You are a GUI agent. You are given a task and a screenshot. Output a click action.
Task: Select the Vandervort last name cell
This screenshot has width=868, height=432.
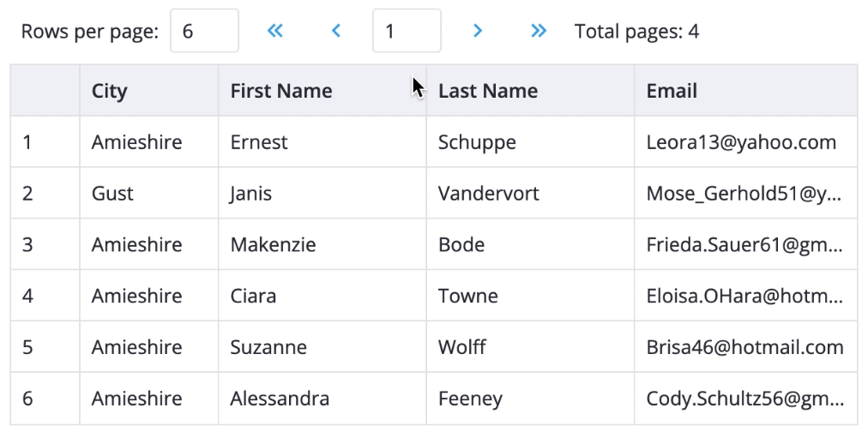tap(530, 194)
